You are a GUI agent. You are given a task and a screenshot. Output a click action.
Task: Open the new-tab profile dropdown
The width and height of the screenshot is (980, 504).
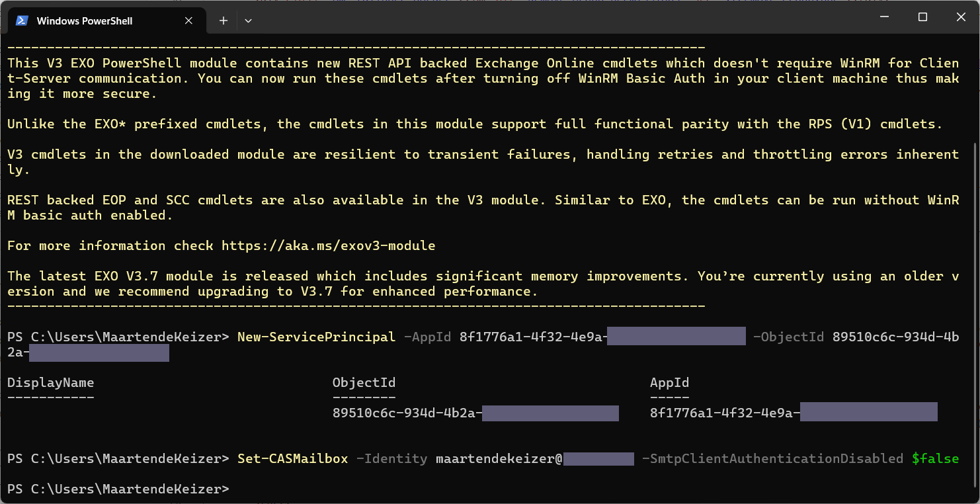coord(248,21)
